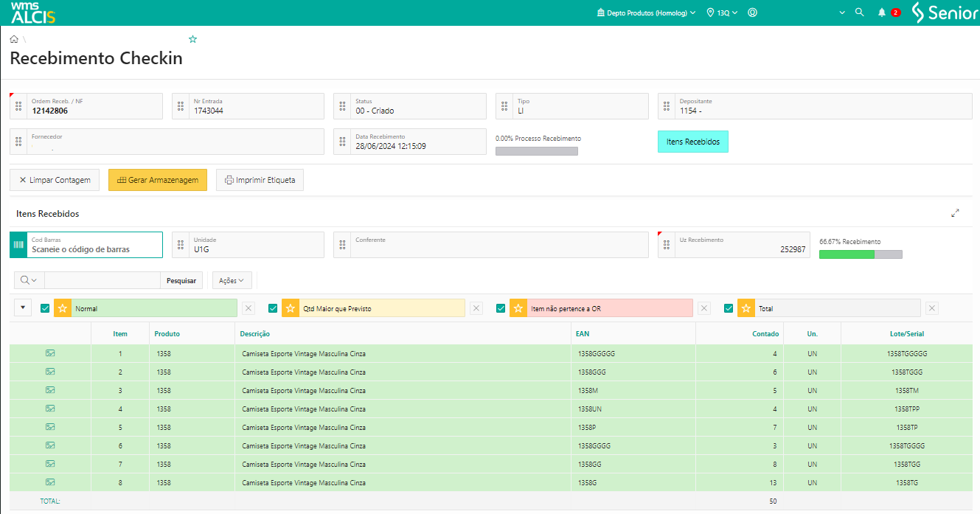Click the image icon for item 8 row
The image size is (980, 514).
[x=50, y=482]
